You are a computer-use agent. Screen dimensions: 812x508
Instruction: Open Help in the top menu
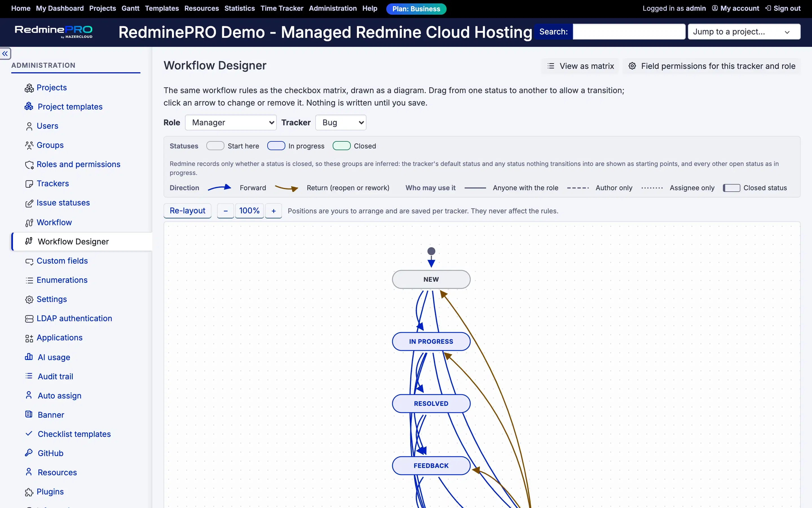point(370,8)
